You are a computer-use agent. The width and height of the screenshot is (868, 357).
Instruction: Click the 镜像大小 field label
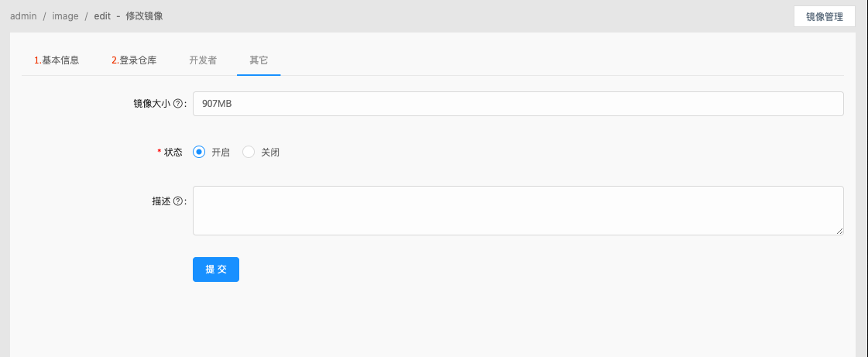151,104
